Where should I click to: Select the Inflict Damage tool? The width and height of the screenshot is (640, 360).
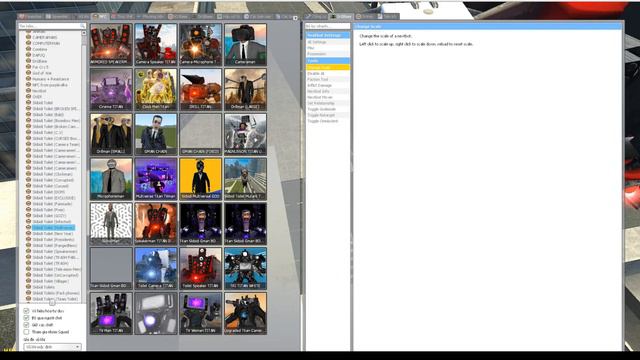pyautogui.click(x=328, y=85)
